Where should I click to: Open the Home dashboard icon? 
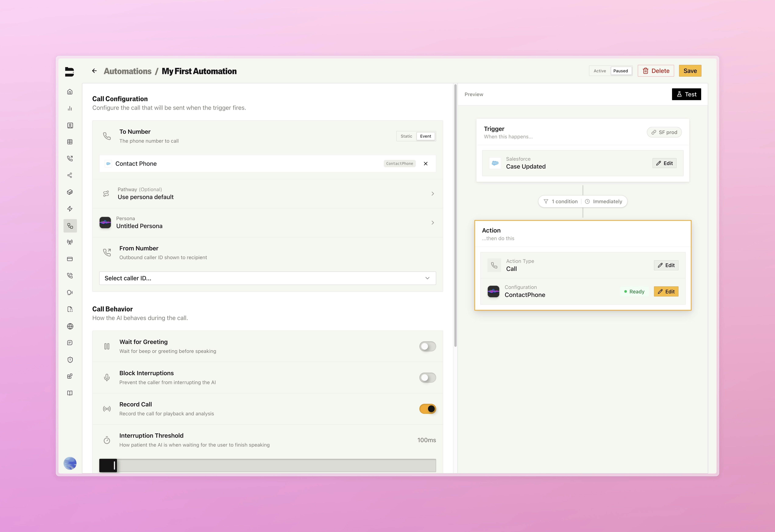70,92
